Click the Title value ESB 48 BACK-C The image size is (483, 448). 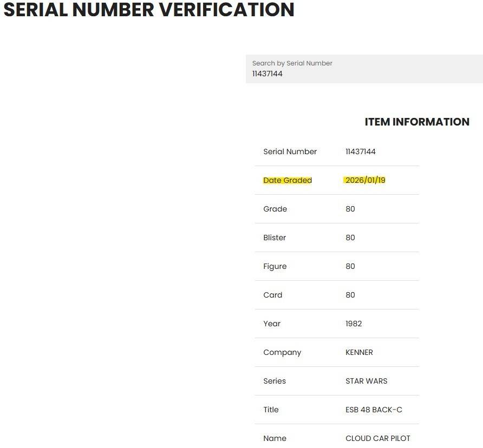click(374, 410)
